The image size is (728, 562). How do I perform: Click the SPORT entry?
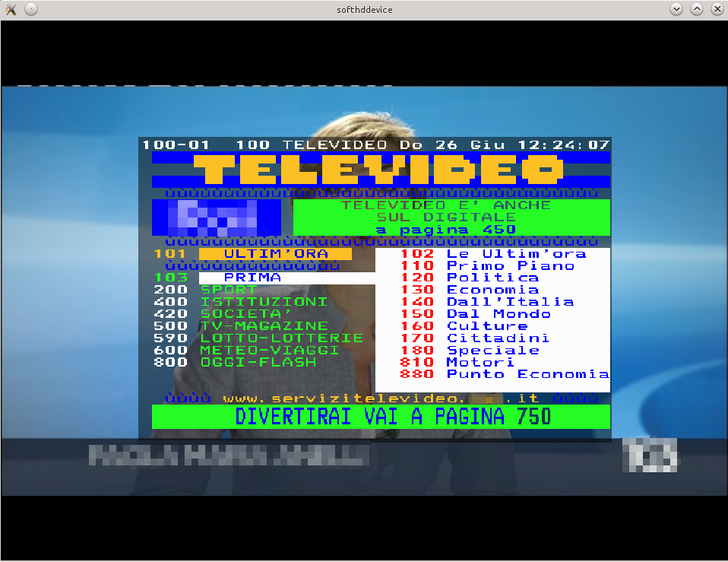(x=229, y=290)
